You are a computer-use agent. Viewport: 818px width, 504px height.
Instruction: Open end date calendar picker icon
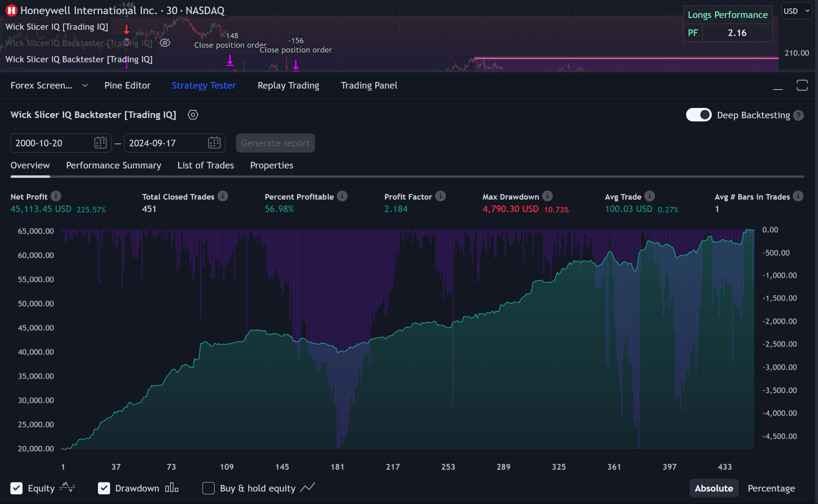click(214, 143)
